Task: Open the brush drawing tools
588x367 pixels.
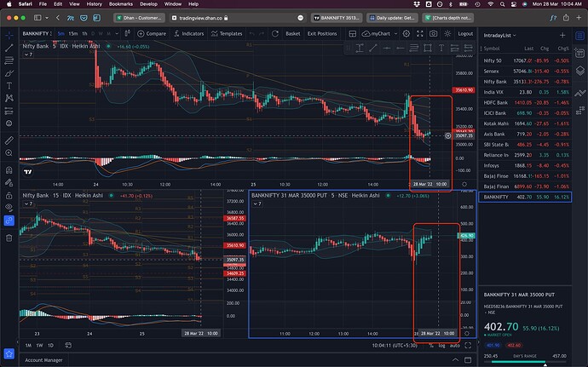Action: pyautogui.click(x=9, y=73)
